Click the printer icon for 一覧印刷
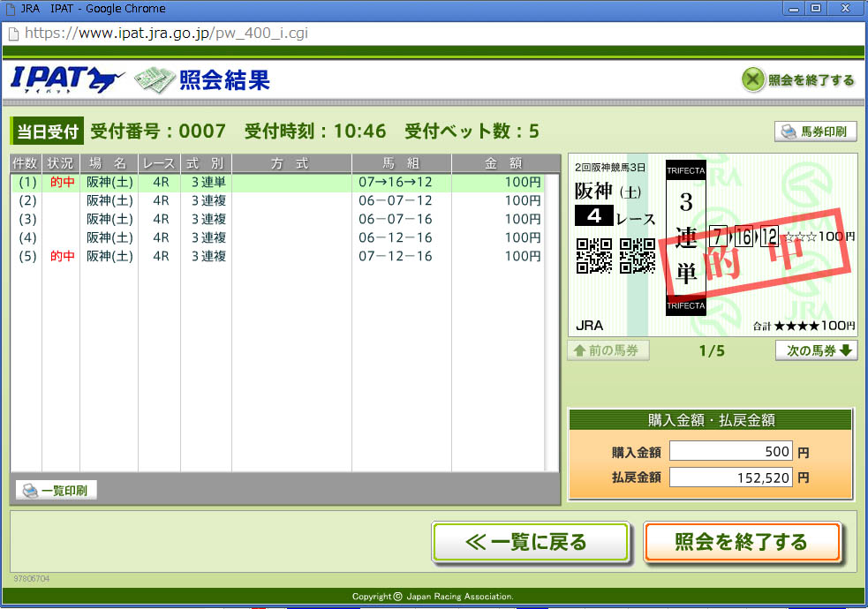Viewport: 868px width, 609px height. click(29, 491)
